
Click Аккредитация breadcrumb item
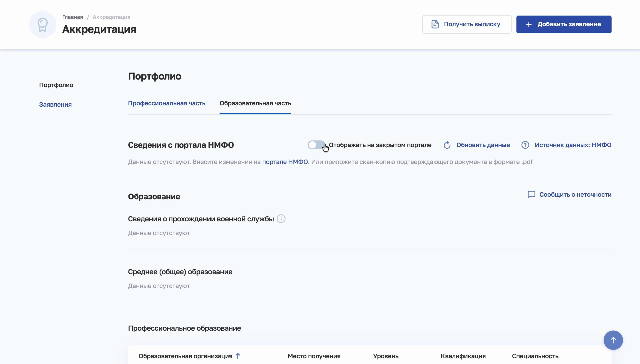tap(111, 17)
